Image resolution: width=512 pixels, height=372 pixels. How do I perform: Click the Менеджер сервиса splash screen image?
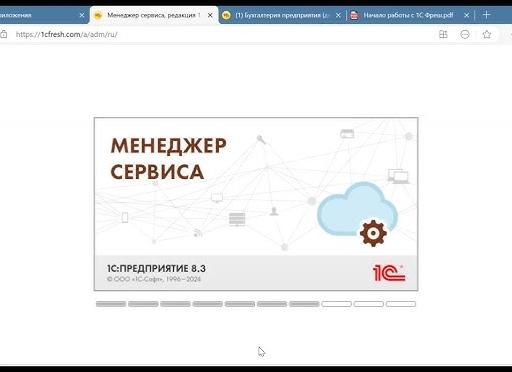click(x=256, y=204)
